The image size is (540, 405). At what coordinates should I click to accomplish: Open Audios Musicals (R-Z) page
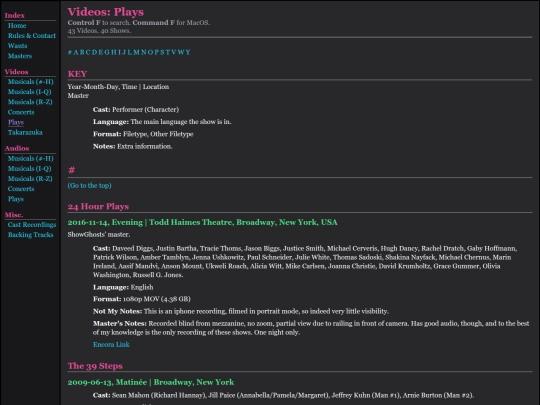(30, 179)
